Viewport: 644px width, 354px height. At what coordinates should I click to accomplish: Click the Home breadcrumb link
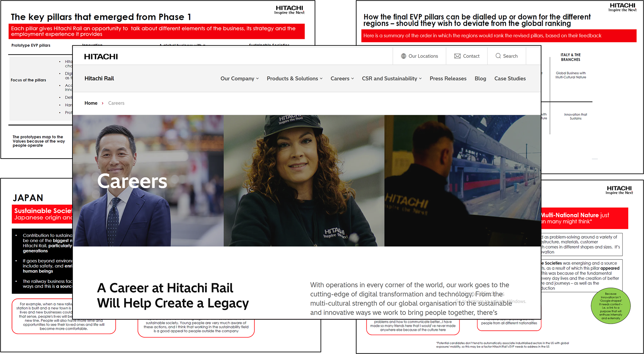91,103
